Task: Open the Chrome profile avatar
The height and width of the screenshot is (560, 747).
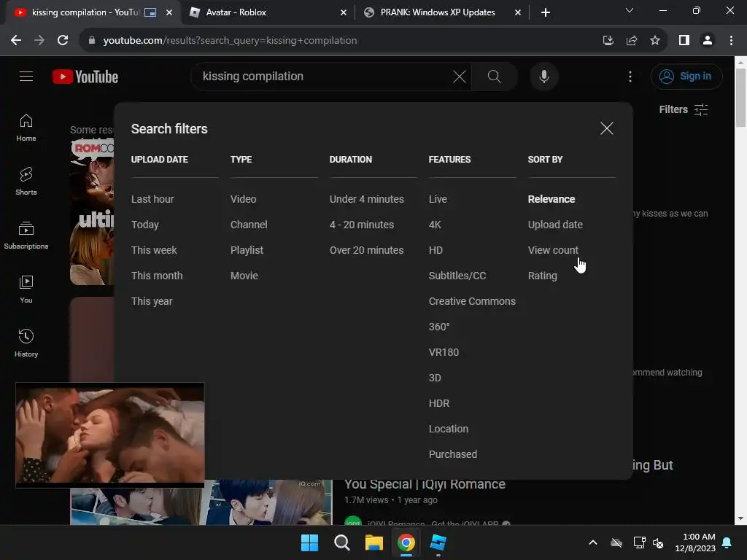Action: point(708,41)
